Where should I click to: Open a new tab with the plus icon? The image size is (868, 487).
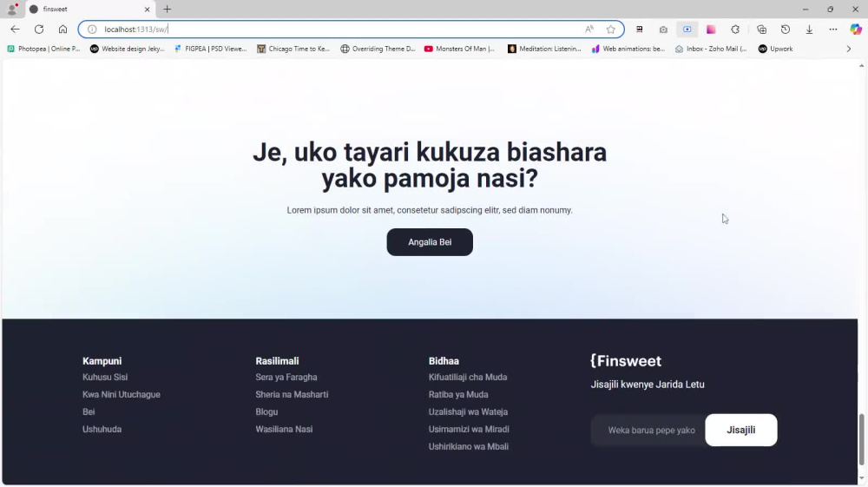click(168, 9)
